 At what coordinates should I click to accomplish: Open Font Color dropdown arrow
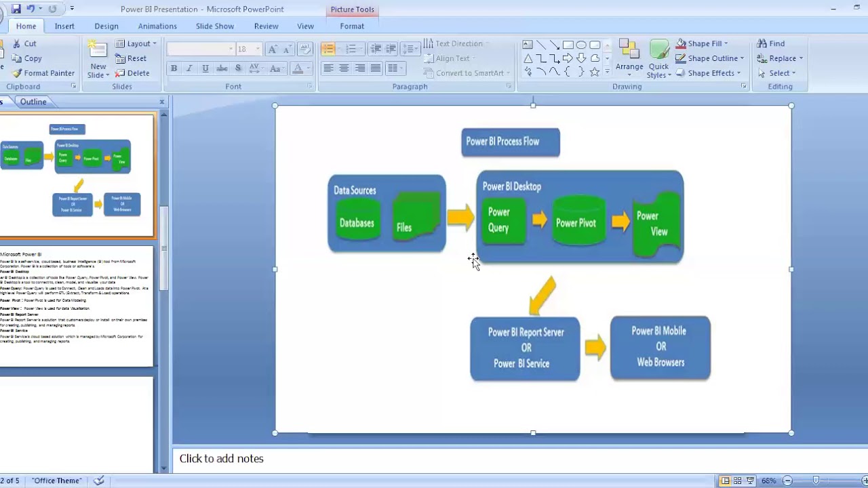point(307,68)
